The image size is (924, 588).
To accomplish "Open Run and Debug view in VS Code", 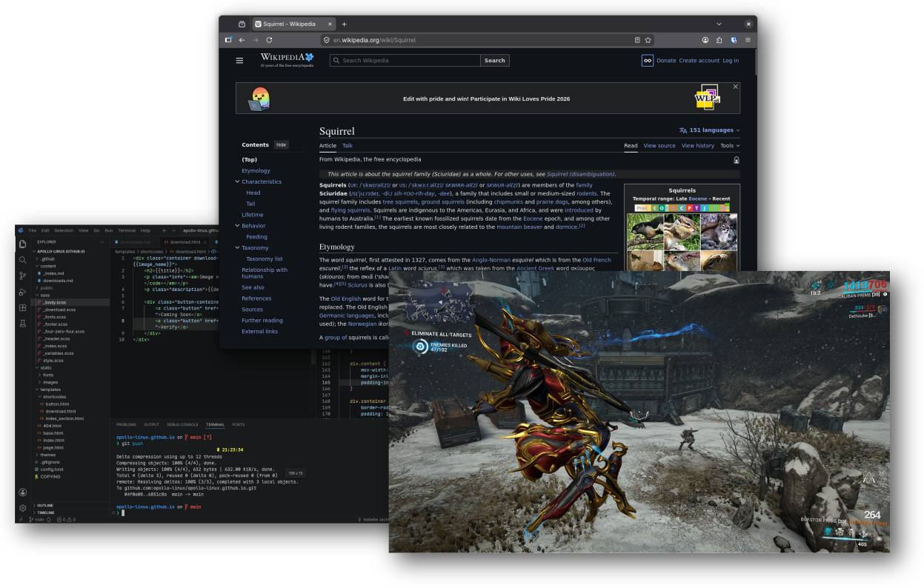I will click(x=22, y=292).
